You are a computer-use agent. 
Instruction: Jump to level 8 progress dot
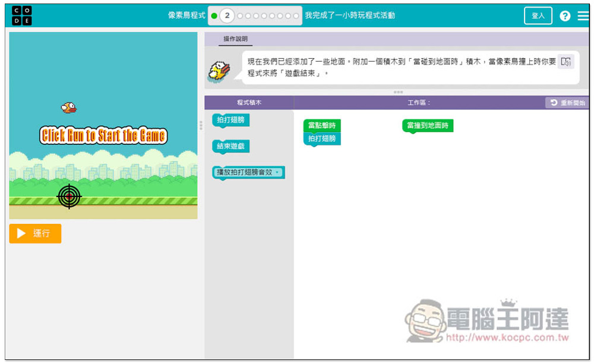coord(280,16)
